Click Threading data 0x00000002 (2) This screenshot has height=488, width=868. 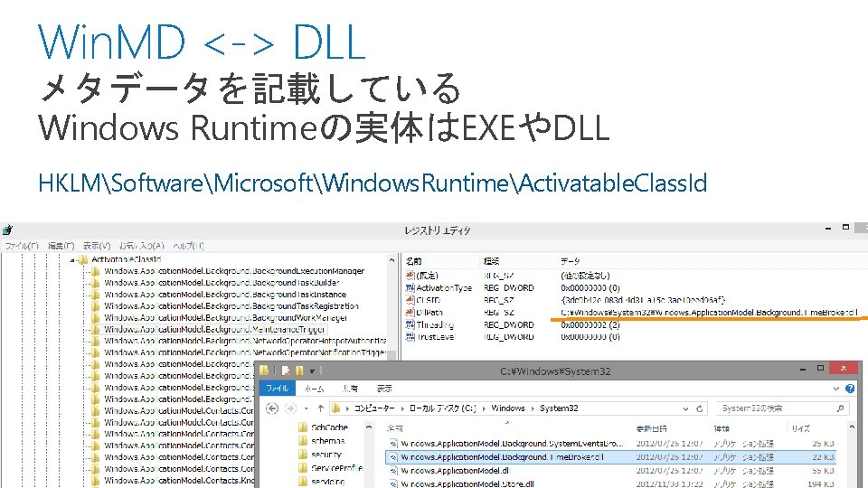(x=590, y=324)
